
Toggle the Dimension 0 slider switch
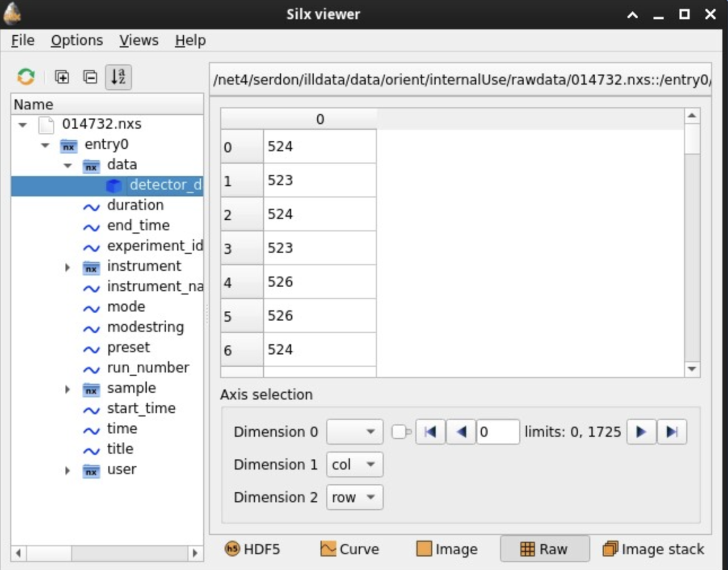coord(402,432)
